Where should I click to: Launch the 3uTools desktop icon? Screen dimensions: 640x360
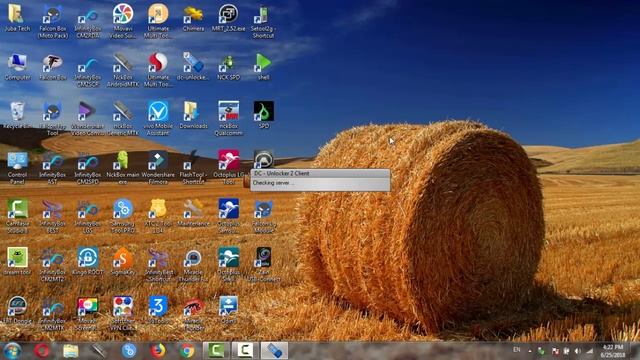coord(158,310)
